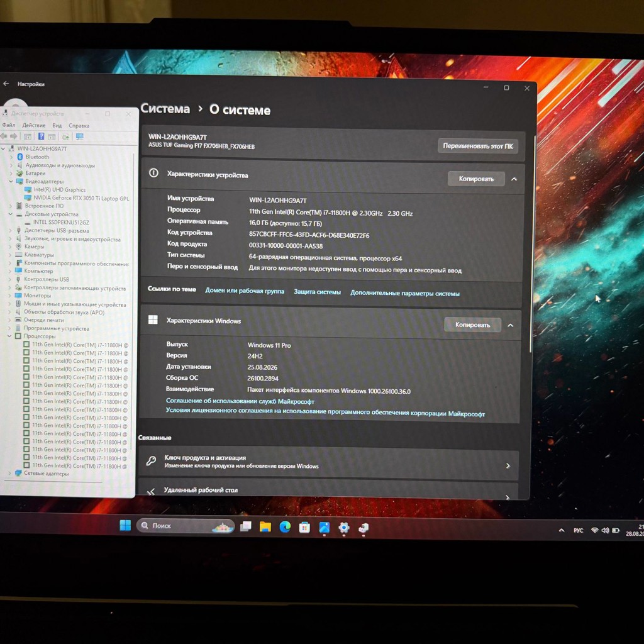644x644 pixels.
Task: Select Intel(R) UHD Graphics device
Action: (x=60, y=190)
